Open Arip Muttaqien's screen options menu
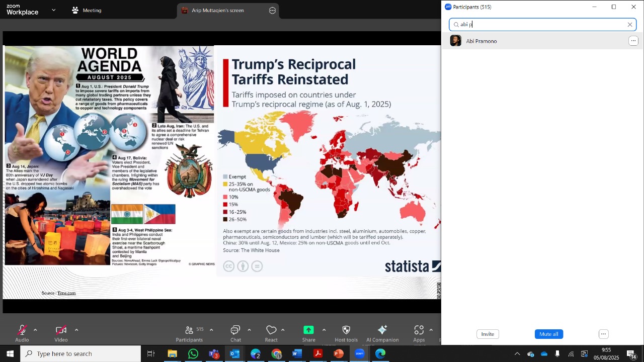The height and width of the screenshot is (362, 644). tap(273, 11)
